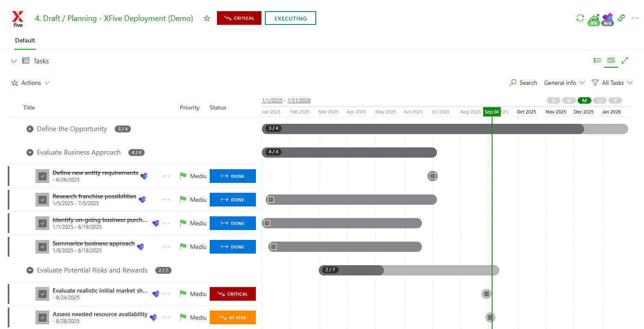Select the Default tab
This screenshot has width=644, height=329.
25,40
